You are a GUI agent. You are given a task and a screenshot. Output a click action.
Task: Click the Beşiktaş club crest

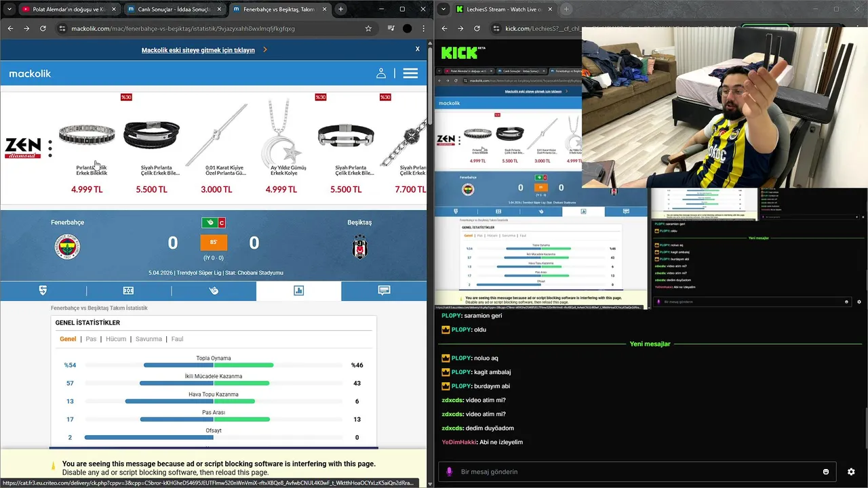(x=360, y=247)
